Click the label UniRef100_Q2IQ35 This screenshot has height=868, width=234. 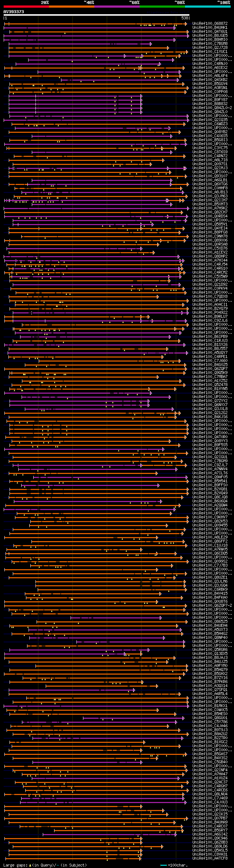click(210, 120)
